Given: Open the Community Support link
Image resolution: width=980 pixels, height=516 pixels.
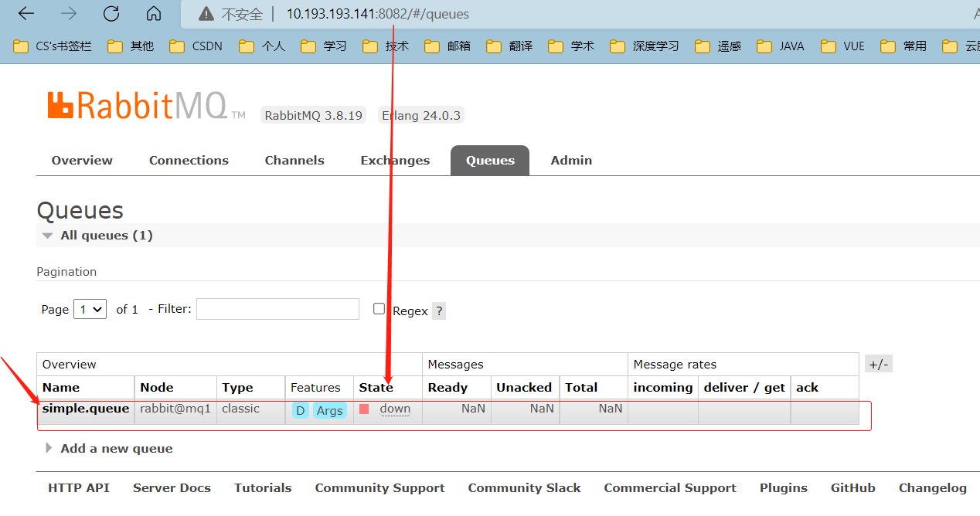Looking at the screenshot, I should tap(379, 487).
